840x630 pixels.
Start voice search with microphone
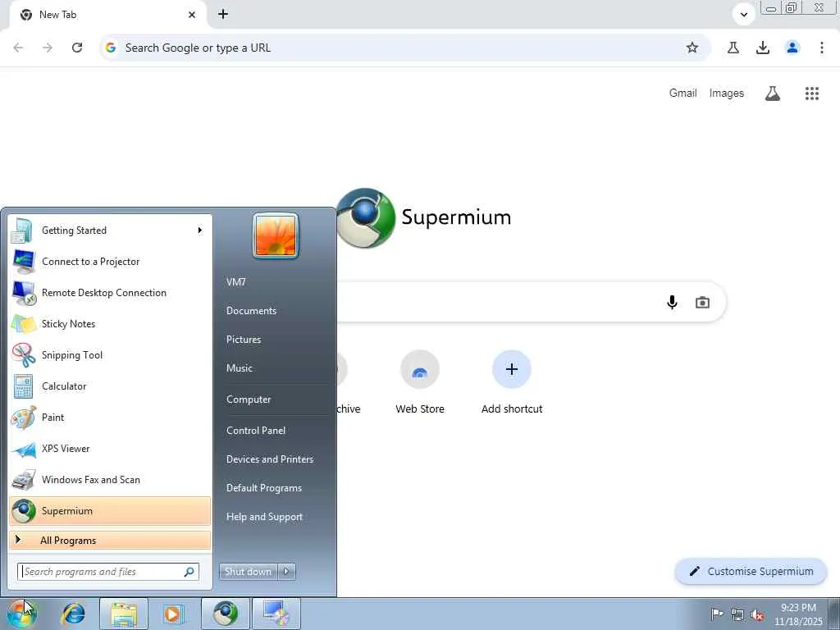point(672,302)
